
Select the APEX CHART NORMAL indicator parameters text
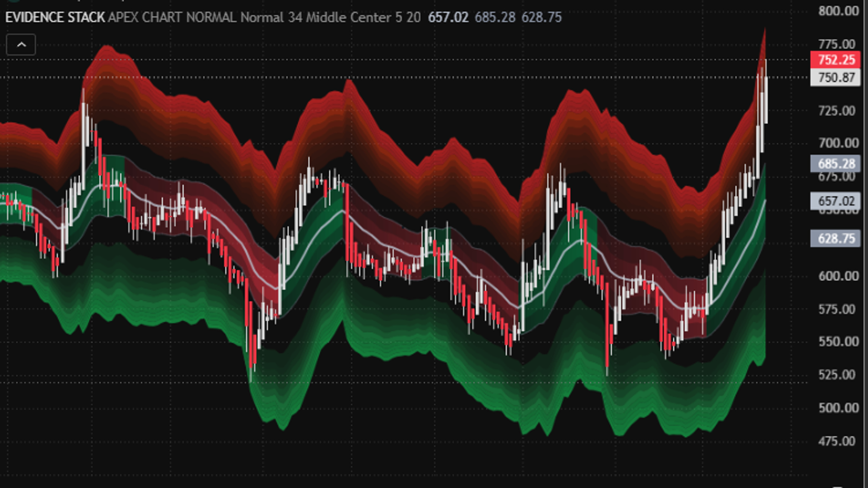tap(264, 17)
